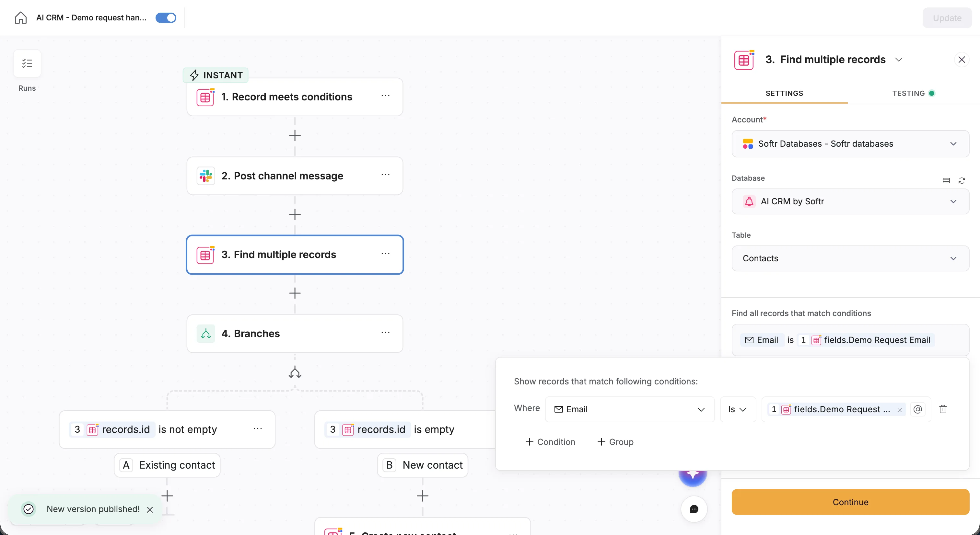The height and width of the screenshot is (535, 980).
Task: Toggle the workflow on/off switch in header
Action: coord(166,17)
